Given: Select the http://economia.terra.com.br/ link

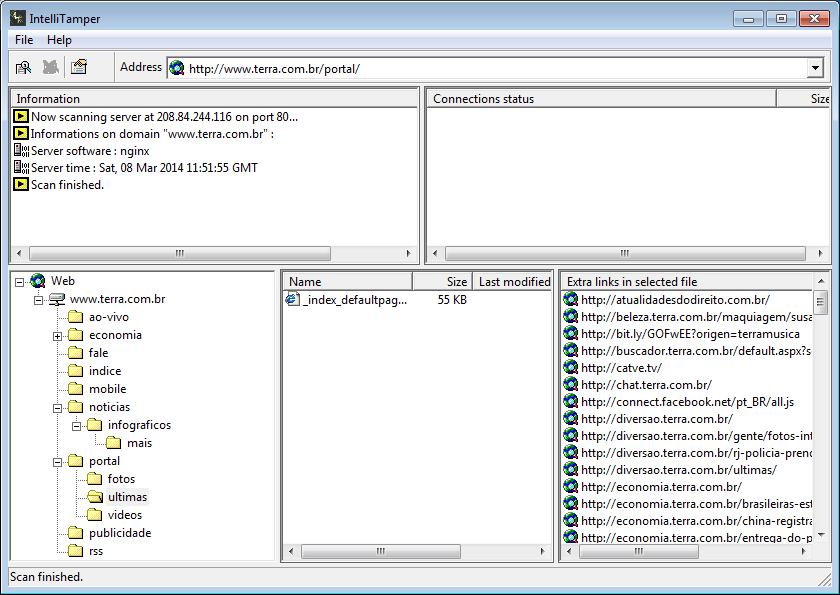Looking at the screenshot, I should [661, 487].
